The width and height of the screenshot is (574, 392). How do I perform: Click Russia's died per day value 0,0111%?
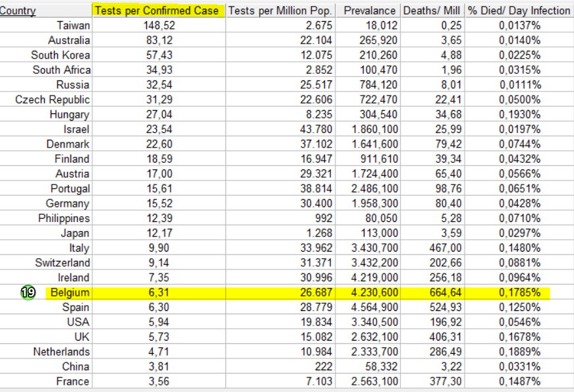coord(520,84)
